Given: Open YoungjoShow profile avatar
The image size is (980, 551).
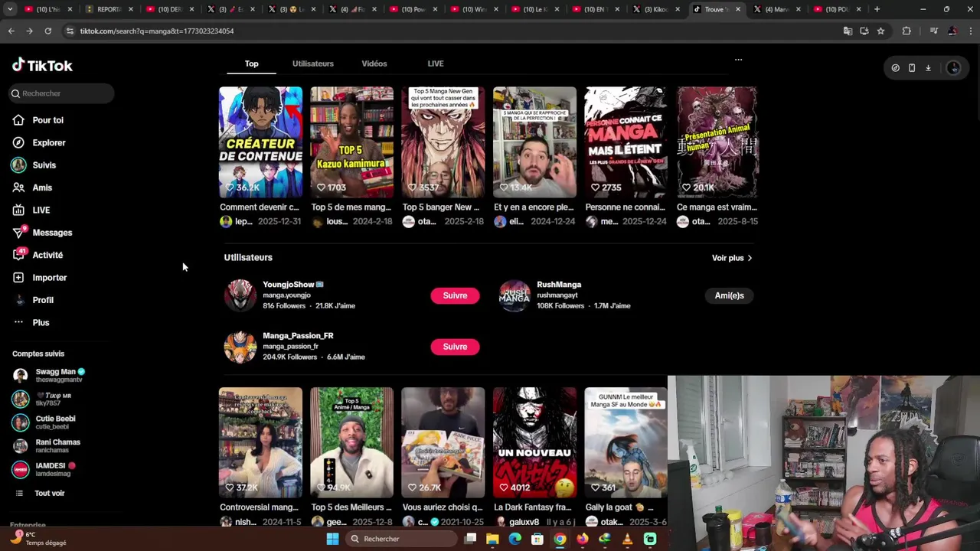Looking at the screenshot, I should [x=240, y=295].
